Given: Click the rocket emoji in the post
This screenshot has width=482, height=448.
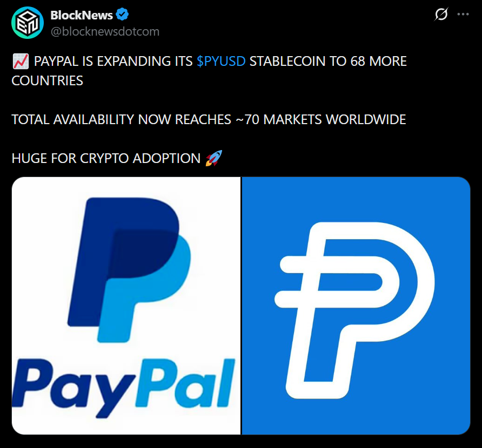Looking at the screenshot, I should (213, 158).
